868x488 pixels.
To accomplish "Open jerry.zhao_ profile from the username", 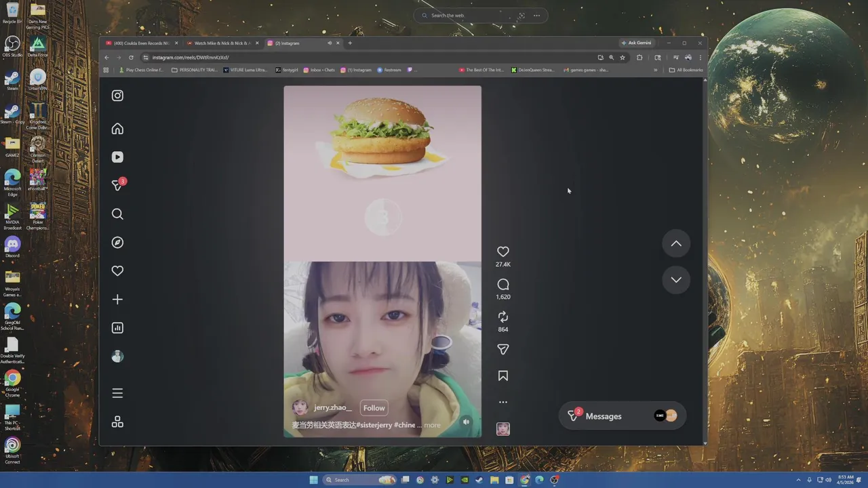I will tap(332, 408).
